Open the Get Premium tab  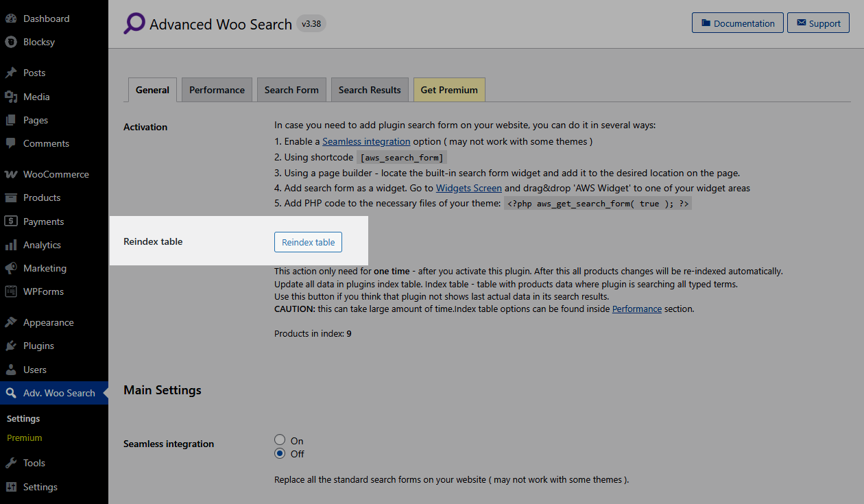coord(449,90)
